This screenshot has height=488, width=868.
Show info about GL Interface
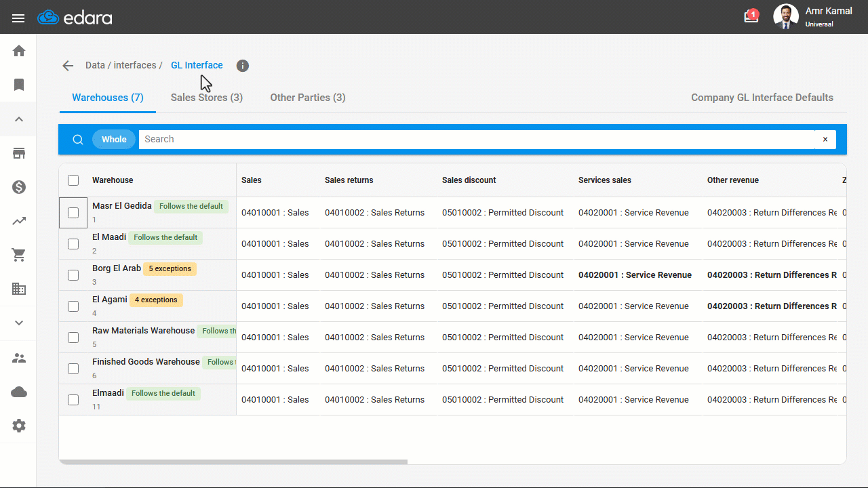click(243, 66)
